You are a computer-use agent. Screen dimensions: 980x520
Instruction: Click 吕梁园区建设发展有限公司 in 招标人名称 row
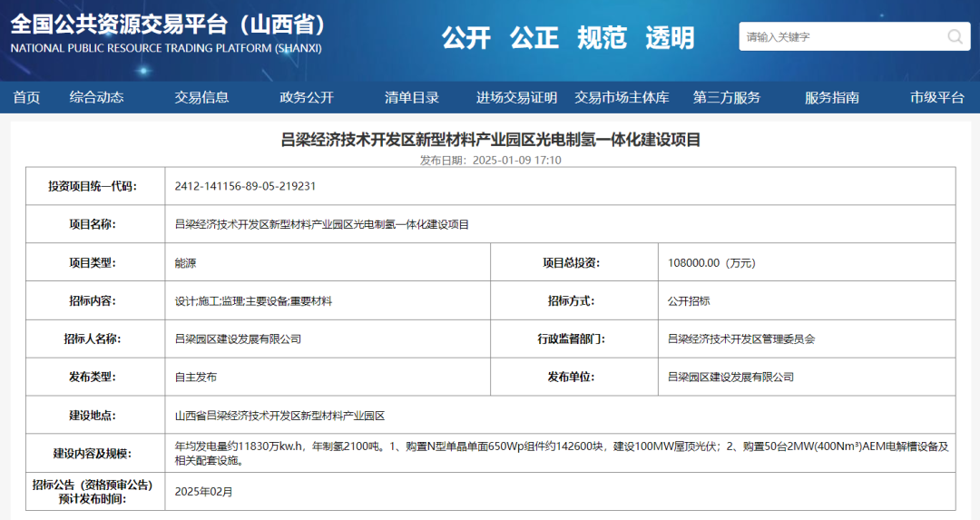click(x=238, y=339)
